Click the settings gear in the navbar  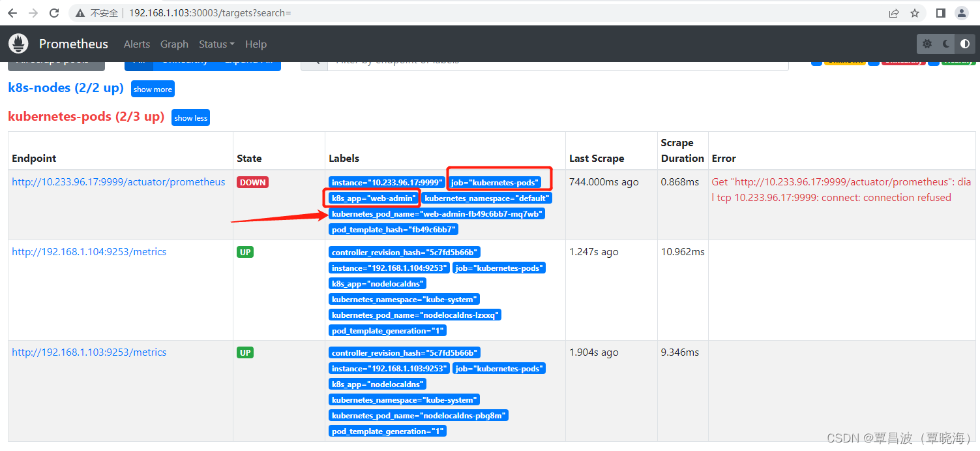[x=927, y=44]
